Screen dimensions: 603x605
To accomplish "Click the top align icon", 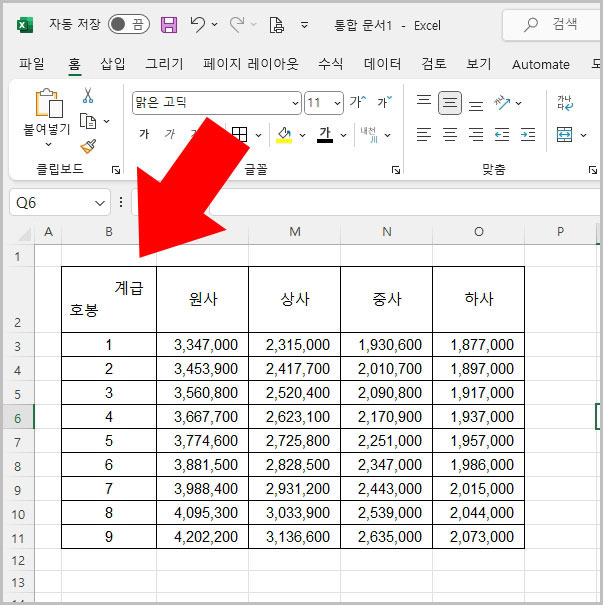I will tap(424, 101).
